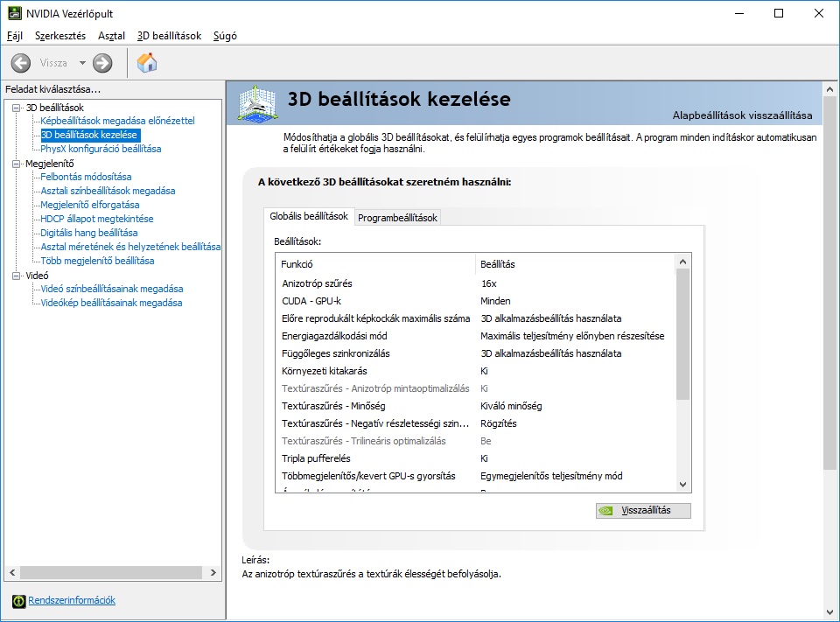Viewport: 840px width, 622px height.
Task: Open the Back history dropdown arrow
Action: (82, 63)
